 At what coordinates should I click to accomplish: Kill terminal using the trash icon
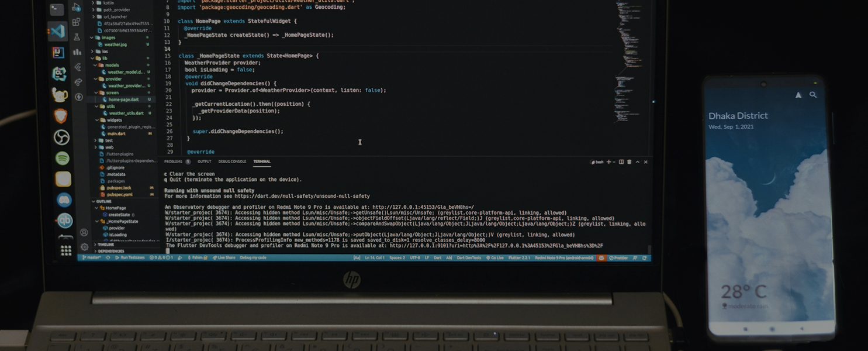tap(629, 162)
